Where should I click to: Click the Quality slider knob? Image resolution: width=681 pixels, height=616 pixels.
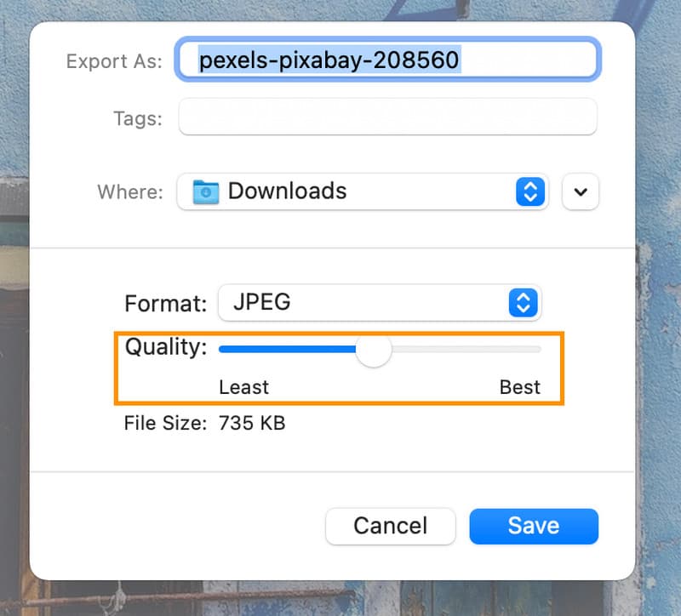pyautogui.click(x=373, y=349)
